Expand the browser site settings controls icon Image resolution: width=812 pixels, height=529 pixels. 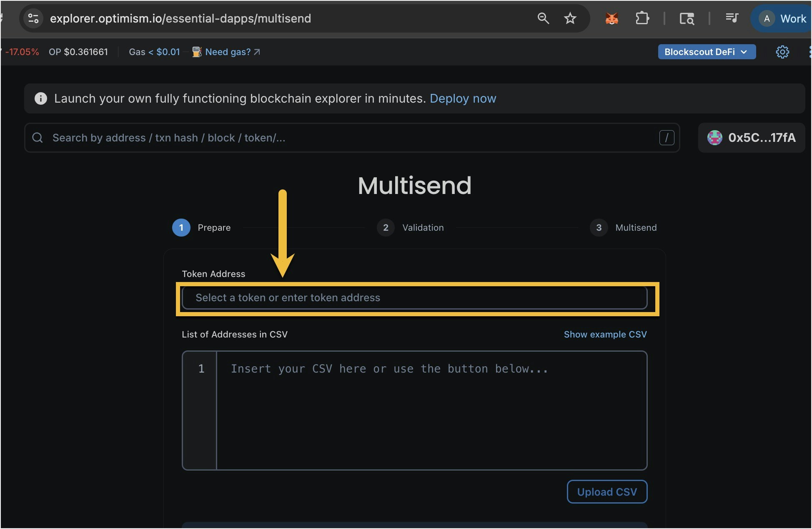(33, 18)
